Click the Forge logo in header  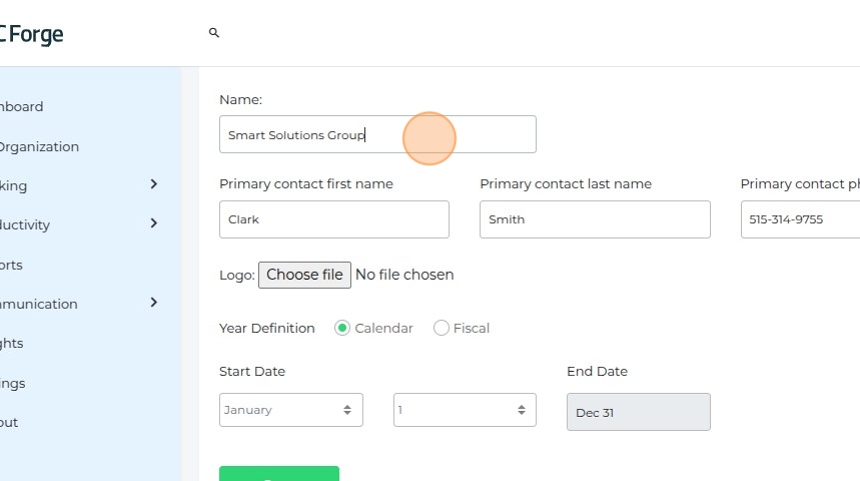(x=32, y=34)
